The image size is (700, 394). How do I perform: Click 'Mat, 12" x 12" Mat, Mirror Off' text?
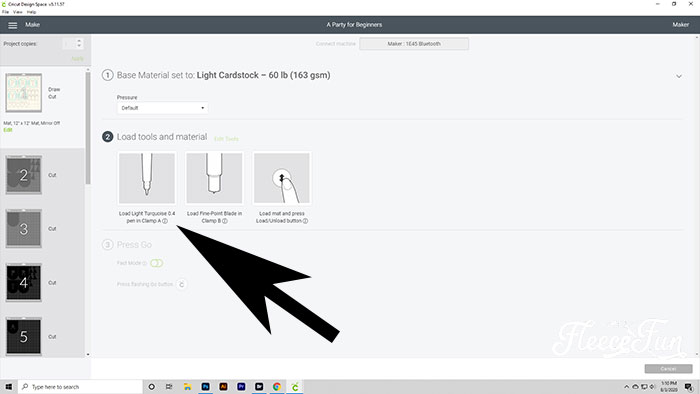click(x=32, y=123)
